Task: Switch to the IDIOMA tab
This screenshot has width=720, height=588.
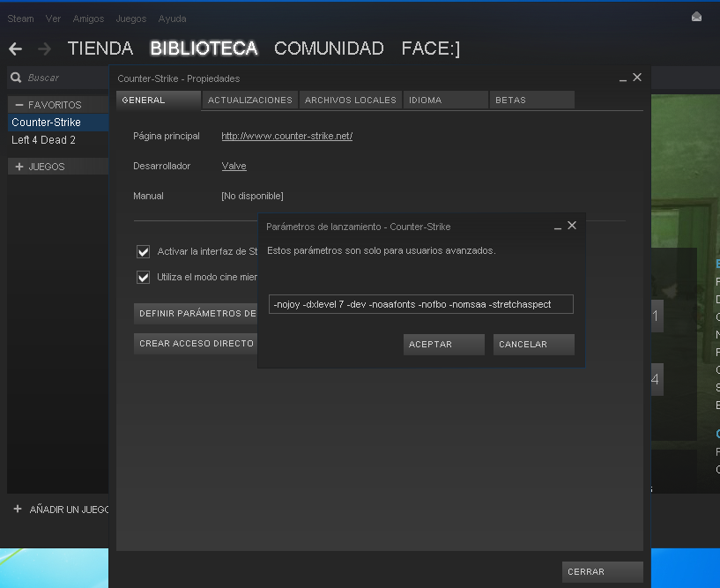Action: point(445,100)
